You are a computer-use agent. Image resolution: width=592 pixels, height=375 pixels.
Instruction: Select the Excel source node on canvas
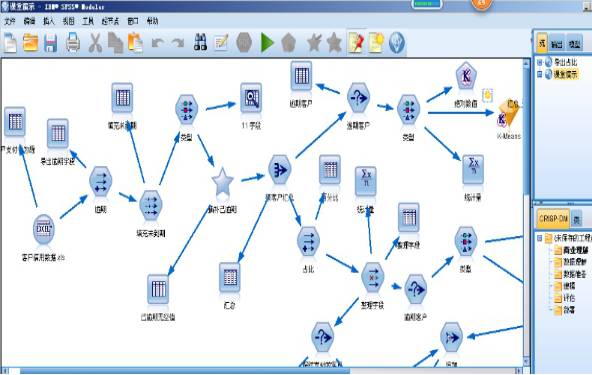pos(44,228)
